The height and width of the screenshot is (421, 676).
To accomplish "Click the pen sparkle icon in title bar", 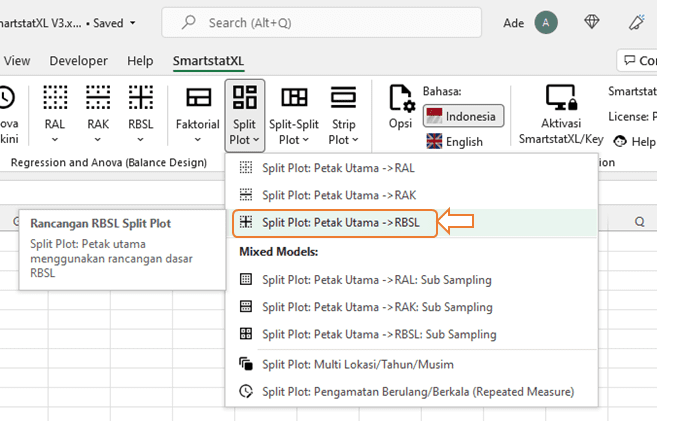I will [636, 22].
